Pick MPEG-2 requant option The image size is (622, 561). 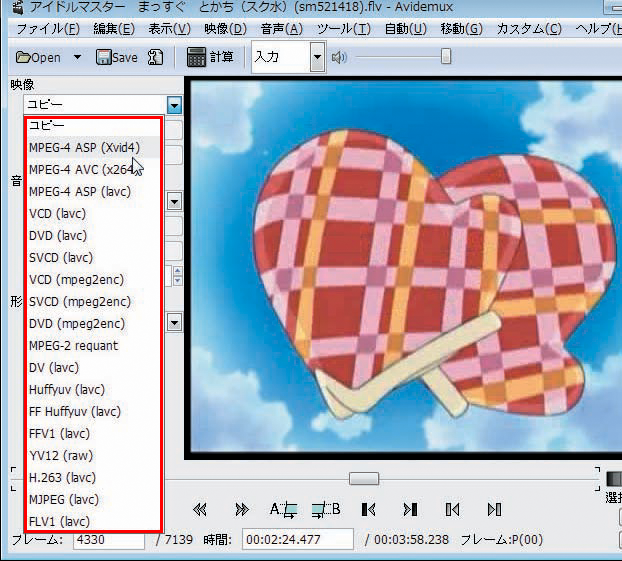coord(93,346)
